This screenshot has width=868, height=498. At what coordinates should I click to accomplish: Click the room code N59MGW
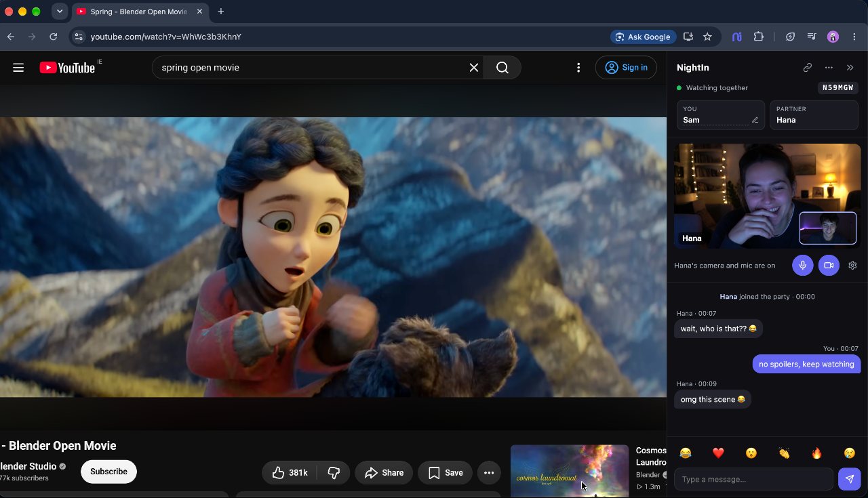(838, 87)
